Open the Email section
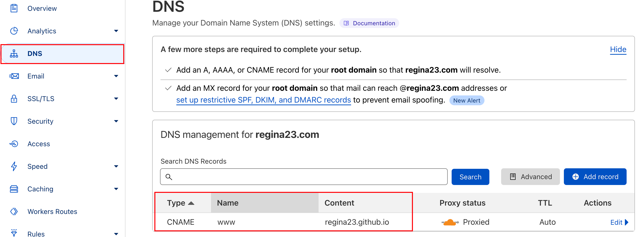Viewport: 644px width, 237px height. (x=36, y=76)
